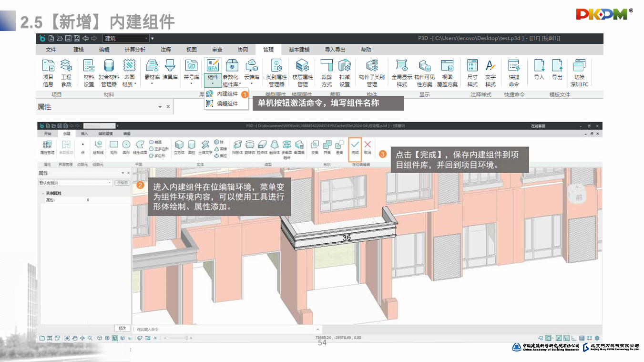
Task: Expand the 建筑 discipline combo box
Action: pos(126,38)
